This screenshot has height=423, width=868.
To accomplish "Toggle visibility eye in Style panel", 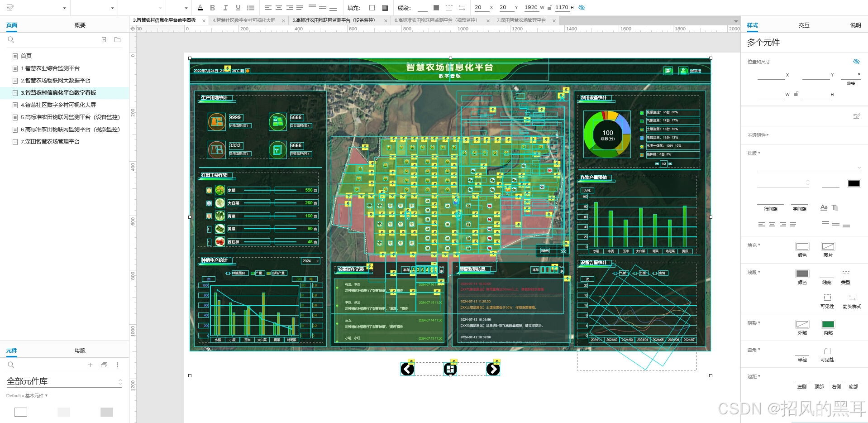I will click(x=856, y=62).
